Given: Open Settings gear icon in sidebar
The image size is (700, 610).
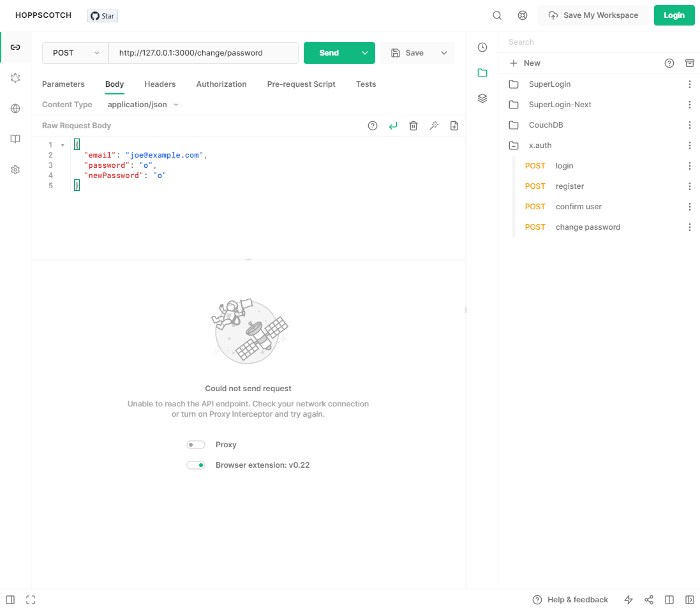Looking at the screenshot, I should coord(15,170).
